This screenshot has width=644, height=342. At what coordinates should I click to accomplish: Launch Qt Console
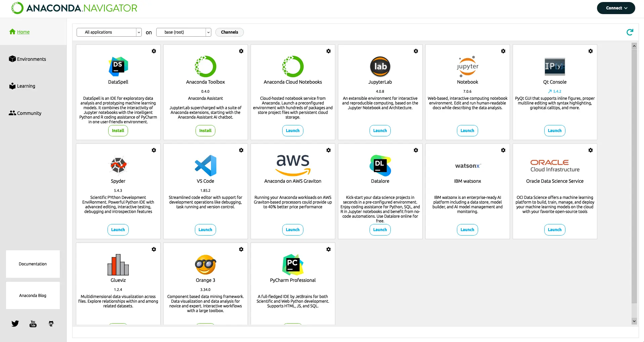555,131
